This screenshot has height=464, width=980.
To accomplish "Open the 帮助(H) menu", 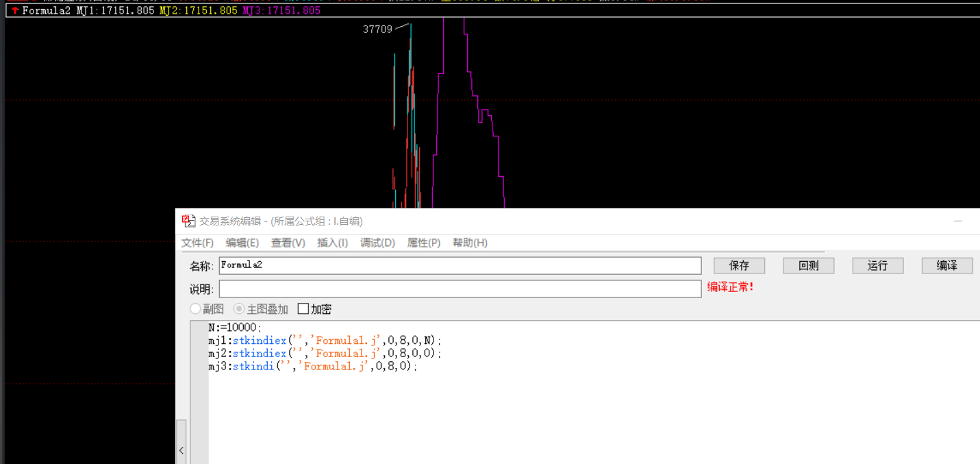I will [470, 243].
